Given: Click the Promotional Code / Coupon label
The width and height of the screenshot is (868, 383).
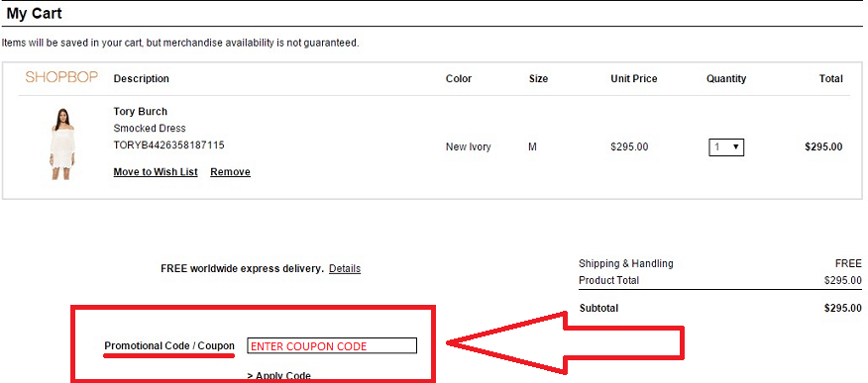Looking at the screenshot, I should (x=169, y=346).
